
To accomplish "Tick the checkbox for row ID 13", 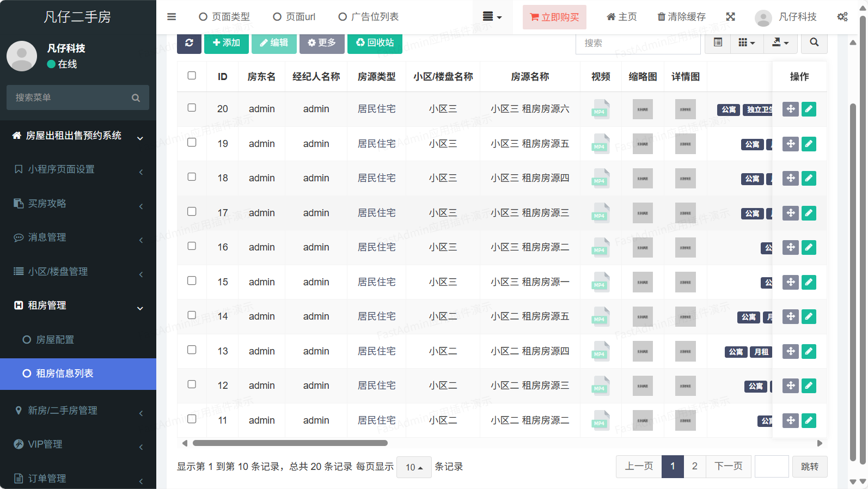I will (x=192, y=350).
